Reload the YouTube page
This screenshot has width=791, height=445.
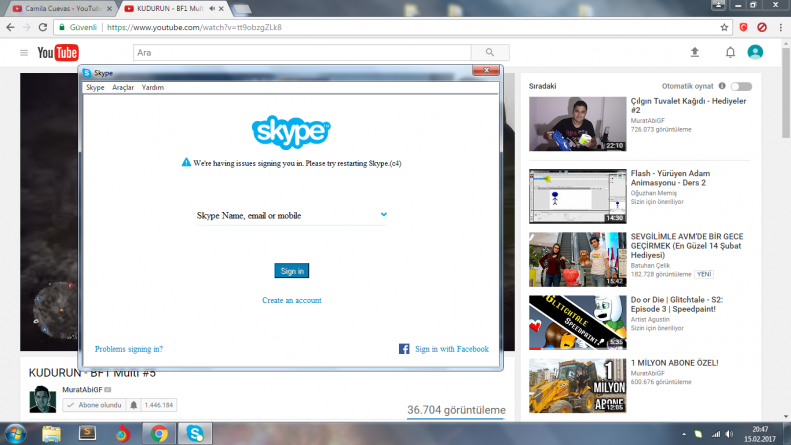point(43,27)
